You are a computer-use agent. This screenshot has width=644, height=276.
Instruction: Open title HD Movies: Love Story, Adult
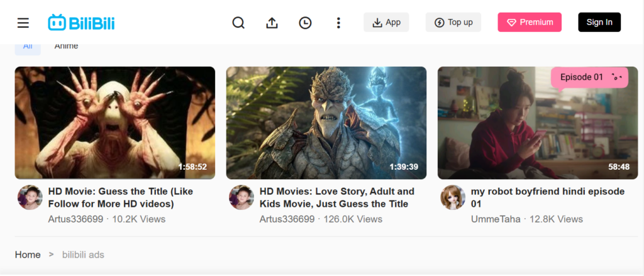point(337,197)
